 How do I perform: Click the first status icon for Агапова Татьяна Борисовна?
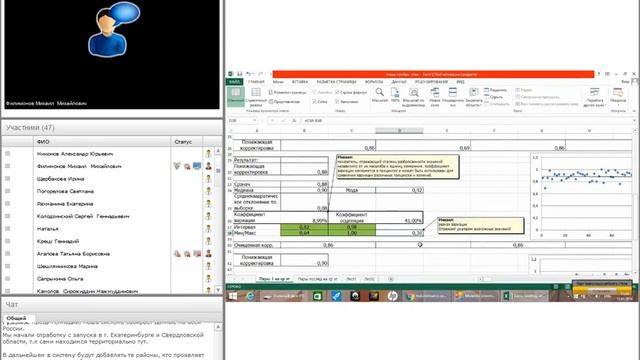pyautogui.click(x=177, y=253)
